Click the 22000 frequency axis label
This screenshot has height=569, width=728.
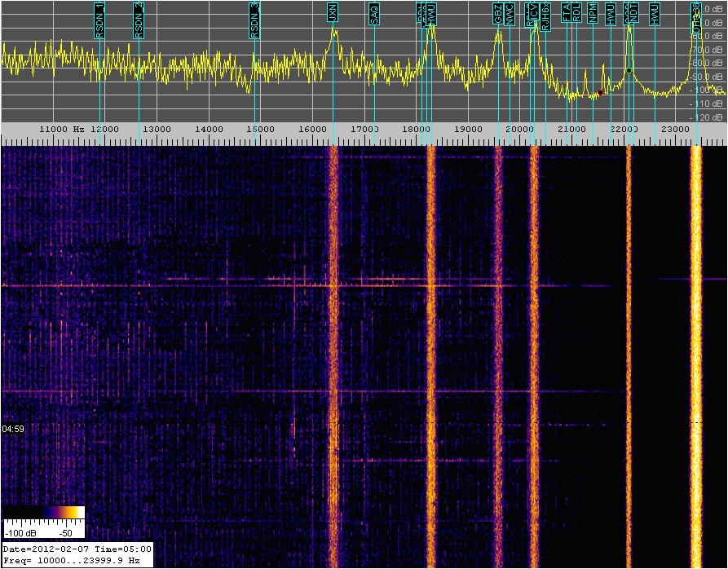pyautogui.click(x=623, y=130)
